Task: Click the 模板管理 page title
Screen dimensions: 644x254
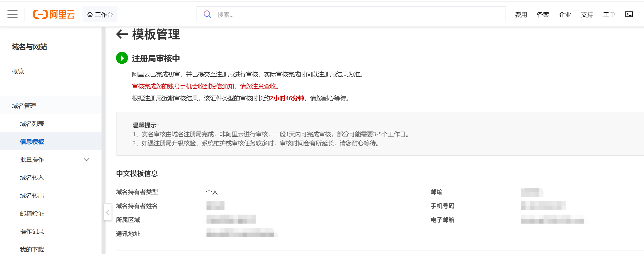Action: pyautogui.click(x=156, y=34)
